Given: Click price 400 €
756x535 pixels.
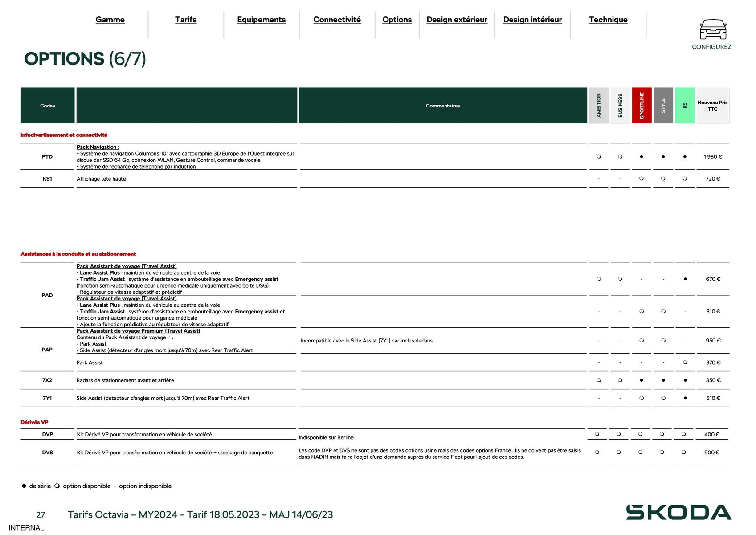Looking at the screenshot, I should pyautogui.click(x=711, y=434).
